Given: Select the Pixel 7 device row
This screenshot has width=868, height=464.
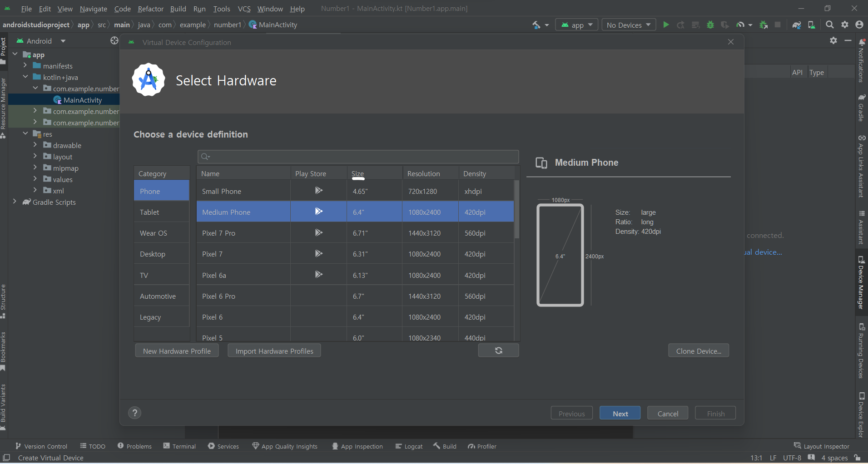Looking at the screenshot, I should tap(355, 254).
